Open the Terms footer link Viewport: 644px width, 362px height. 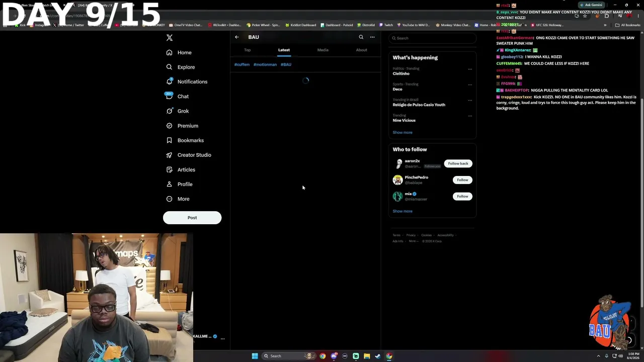coord(396,235)
